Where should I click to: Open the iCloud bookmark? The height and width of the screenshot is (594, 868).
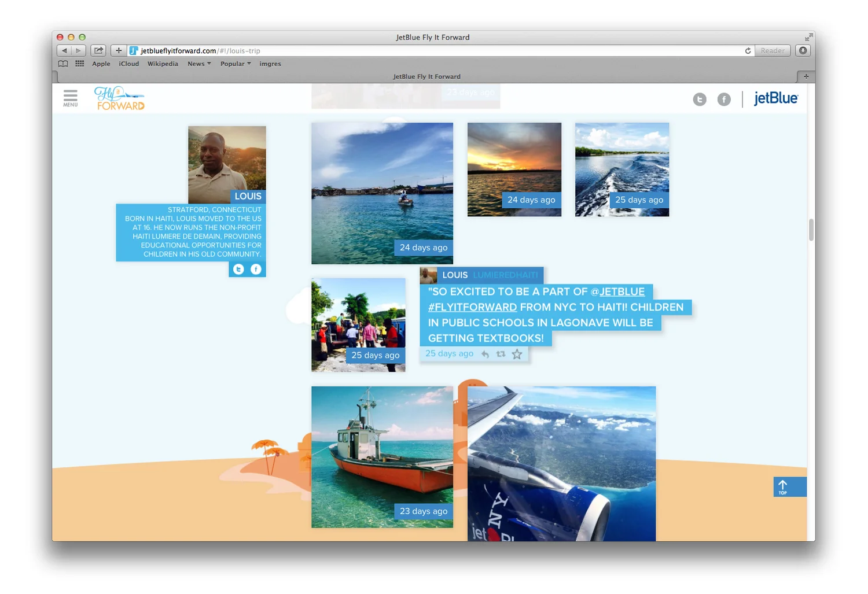click(x=129, y=64)
